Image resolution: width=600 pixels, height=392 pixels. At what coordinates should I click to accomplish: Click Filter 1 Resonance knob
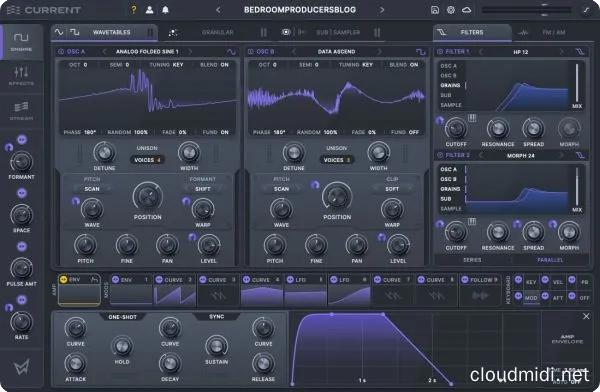coord(498,129)
